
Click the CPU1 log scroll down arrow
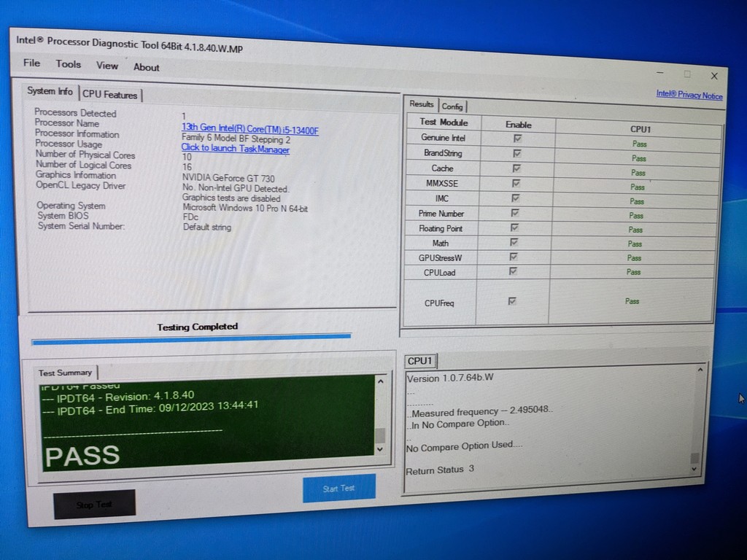coord(694,469)
